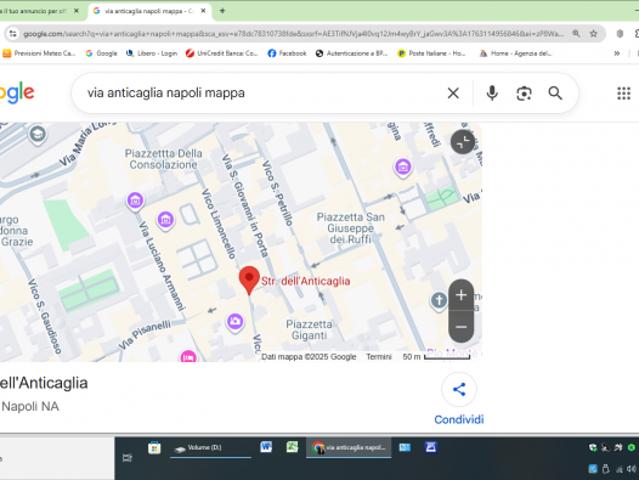This screenshot has width=639, height=480.
Task: Open the Termini link on the map
Action: 379,356
